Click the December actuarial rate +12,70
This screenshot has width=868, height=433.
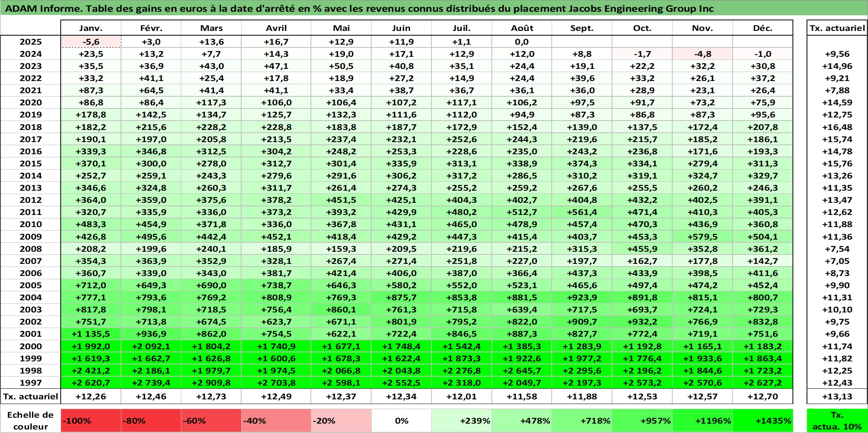[x=763, y=396]
